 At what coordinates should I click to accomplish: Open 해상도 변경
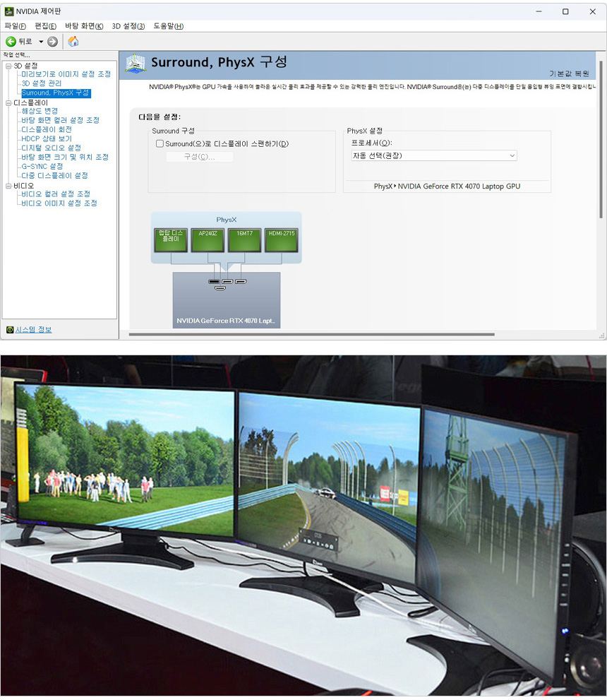click(x=40, y=111)
